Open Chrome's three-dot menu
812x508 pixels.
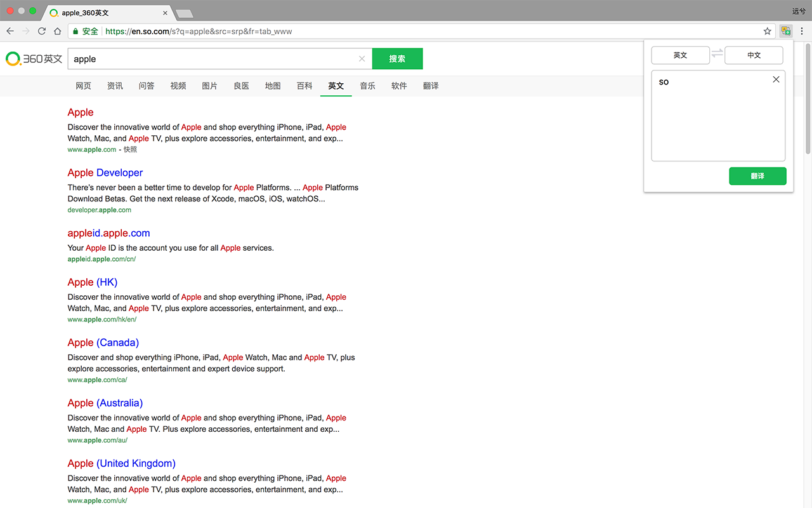click(802, 31)
